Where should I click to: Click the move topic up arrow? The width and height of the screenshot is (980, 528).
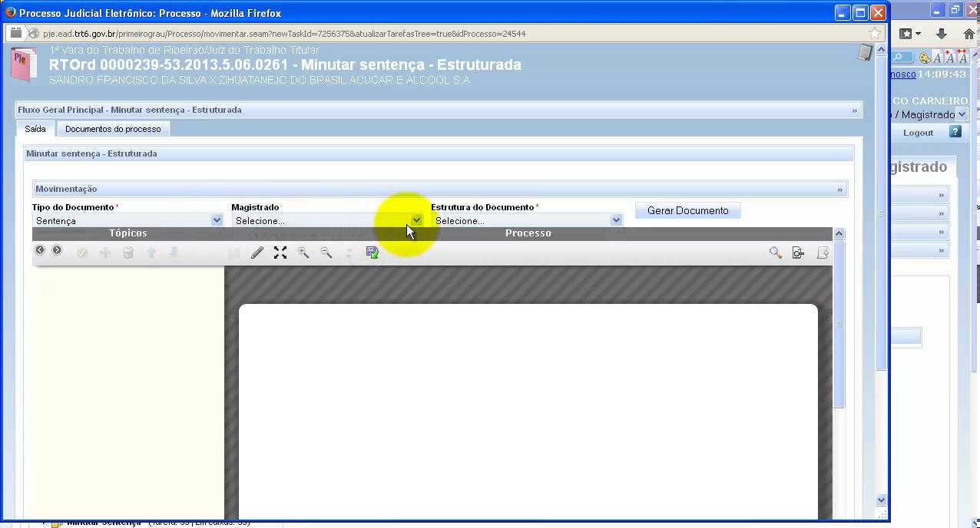click(151, 252)
